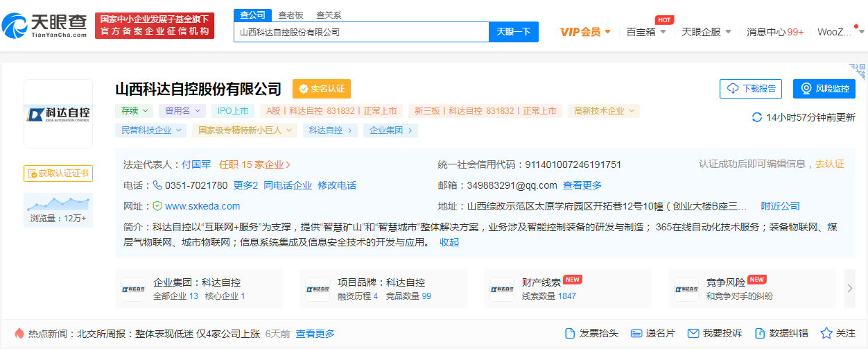Click the 关注 star icon

(x=826, y=333)
